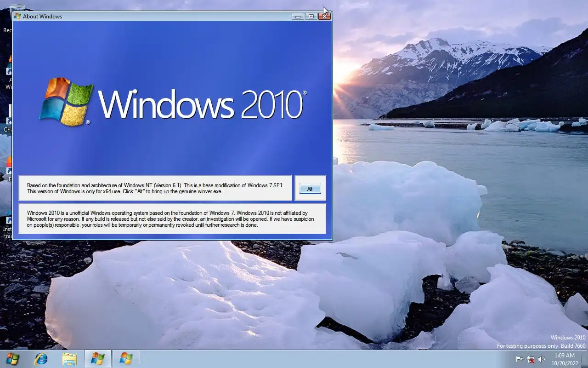Open the volume speaker icon
The width and height of the screenshot is (588, 368).
point(542,359)
